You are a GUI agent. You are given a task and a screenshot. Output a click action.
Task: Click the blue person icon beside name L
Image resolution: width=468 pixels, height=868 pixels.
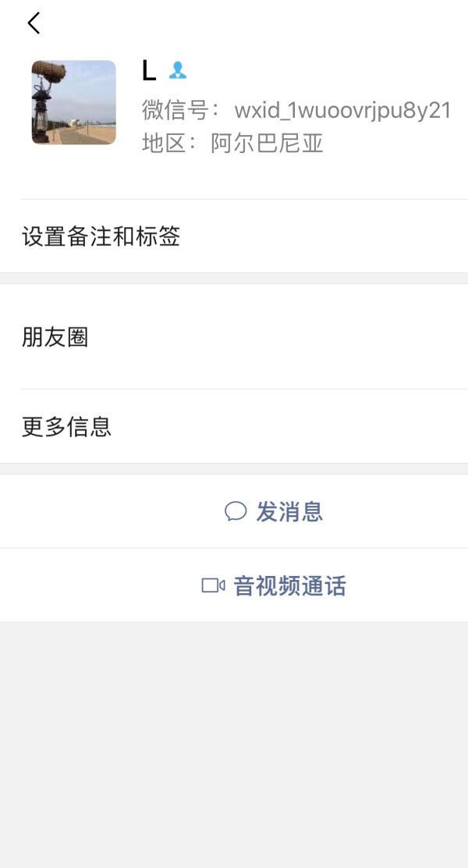(178, 71)
